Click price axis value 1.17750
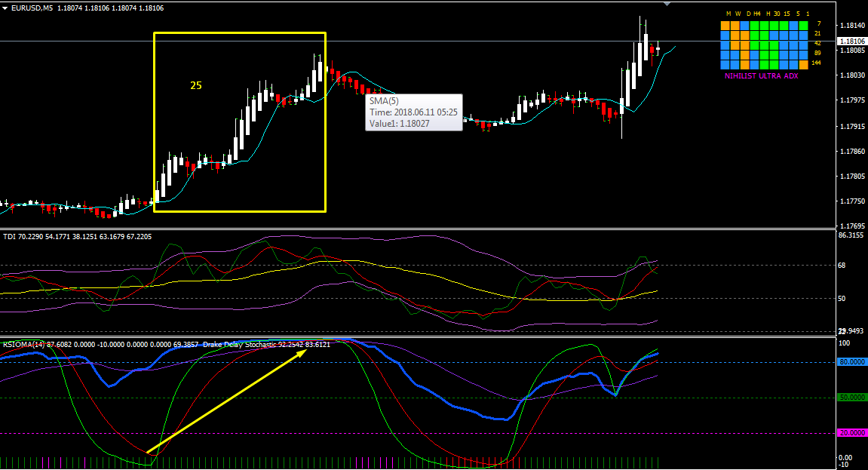 [x=852, y=201]
